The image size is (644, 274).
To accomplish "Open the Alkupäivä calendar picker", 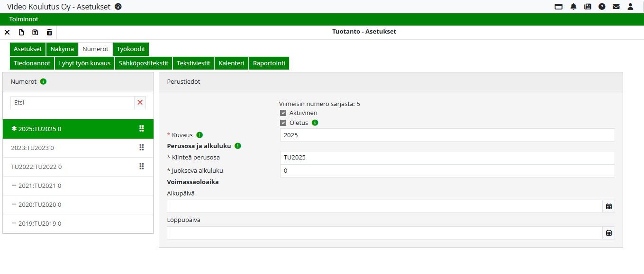I will click(x=609, y=206).
